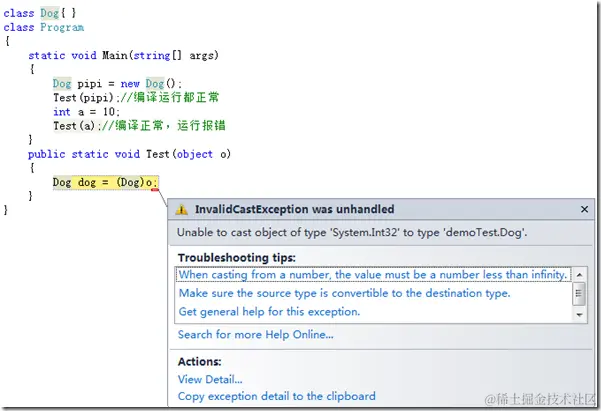Click 'Search for more Help Online...'

256,335
